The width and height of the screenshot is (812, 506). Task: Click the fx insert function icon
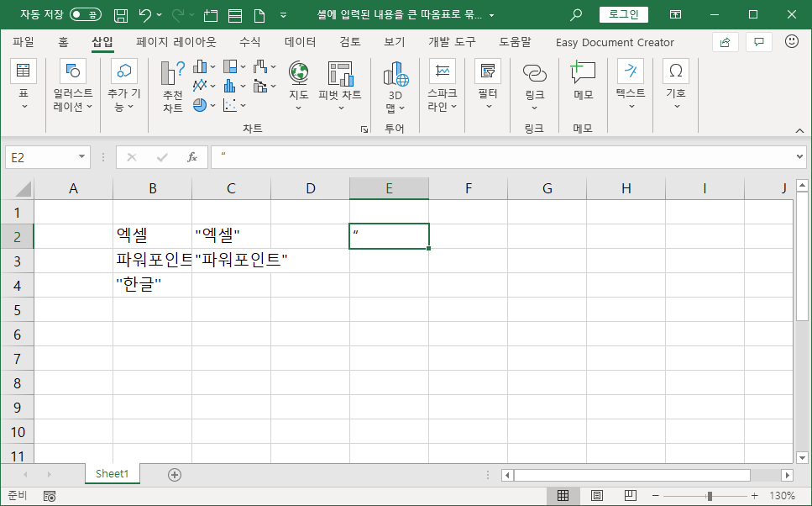pyautogui.click(x=192, y=157)
